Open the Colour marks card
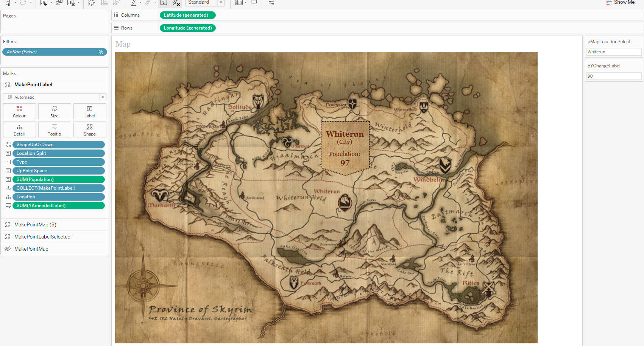Screen dimensions: 644x346 [19, 111]
